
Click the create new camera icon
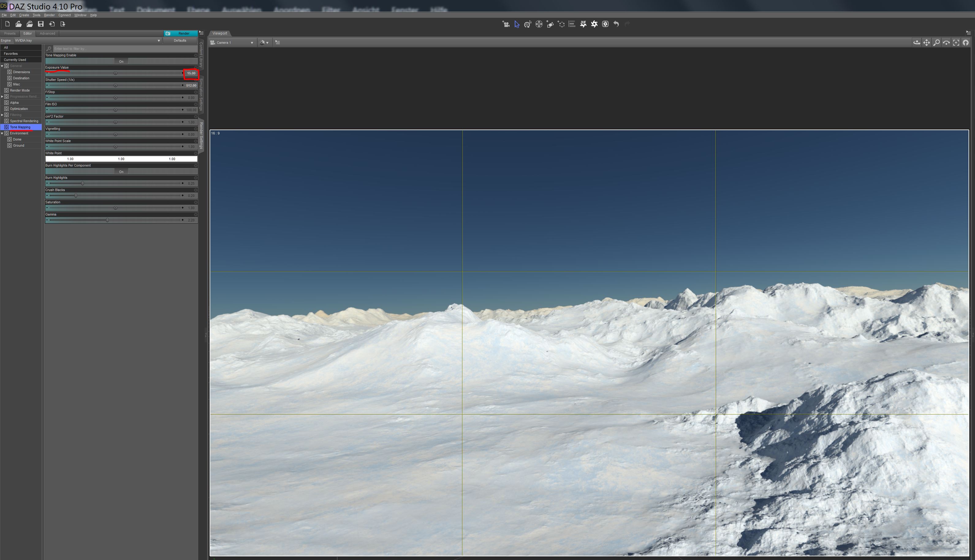pyautogui.click(x=506, y=24)
